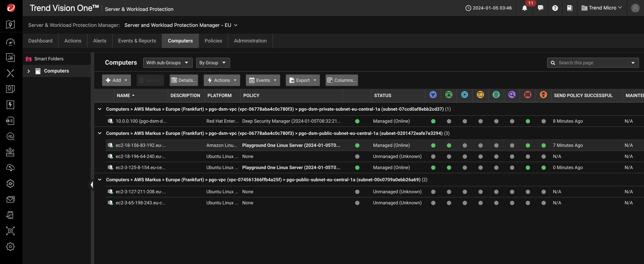Image resolution: width=644 pixels, height=264 pixels.
Task: Click Deep Security Manager policy cell
Action: click(x=291, y=121)
